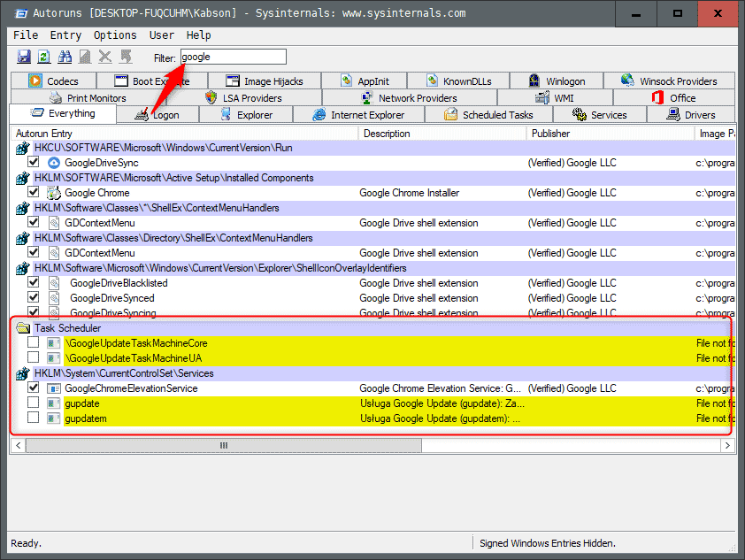This screenshot has width=745, height=560.
Task: Open the KnownDLLs tab
Action: click(x=458, y=81)
